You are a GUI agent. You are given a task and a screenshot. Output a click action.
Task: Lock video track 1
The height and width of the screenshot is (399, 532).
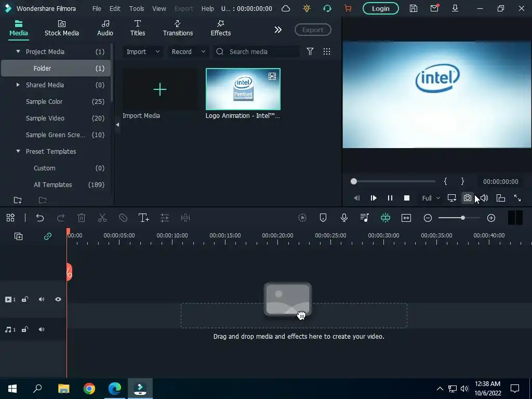coord(25,299)
